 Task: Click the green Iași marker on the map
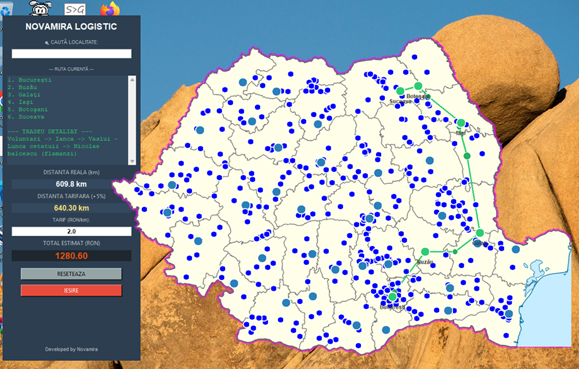pyautogui.click(x=461, y=123)
